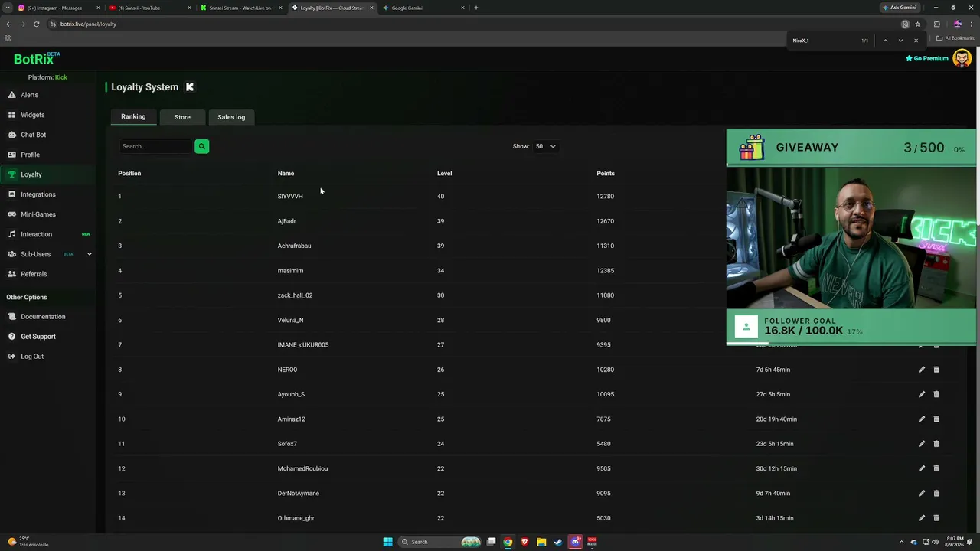This screenshot has width=980, height=551.
Task: Delete Aminaz12 entry with trash icon
Action: point(936,419)
